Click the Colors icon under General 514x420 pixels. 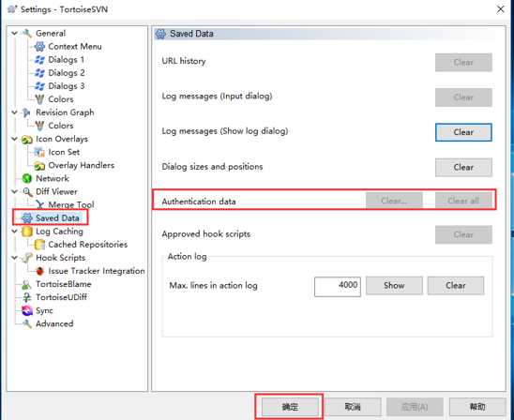coord(39,99)
